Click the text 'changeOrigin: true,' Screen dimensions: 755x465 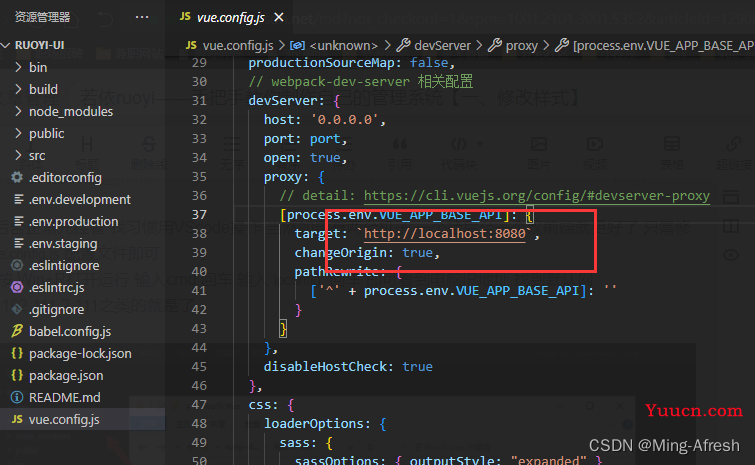click(367, 253)
